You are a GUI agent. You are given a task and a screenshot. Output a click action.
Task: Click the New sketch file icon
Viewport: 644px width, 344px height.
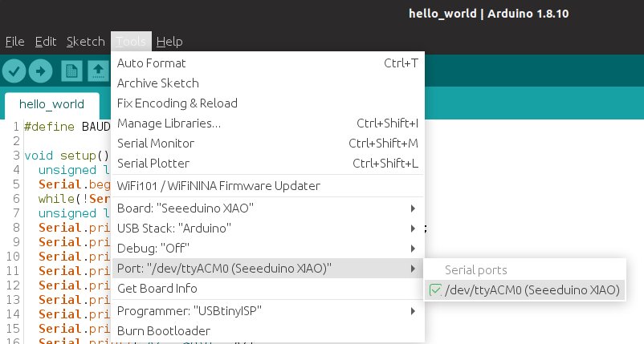tap(72, 71)
